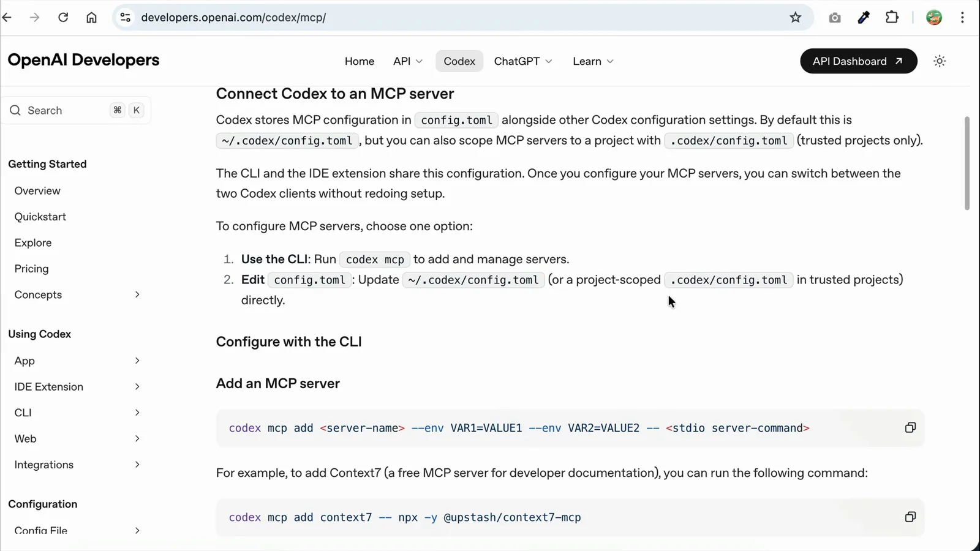
Task: Open the Quickstart sidebar page
Action: (x=40, y=217)
